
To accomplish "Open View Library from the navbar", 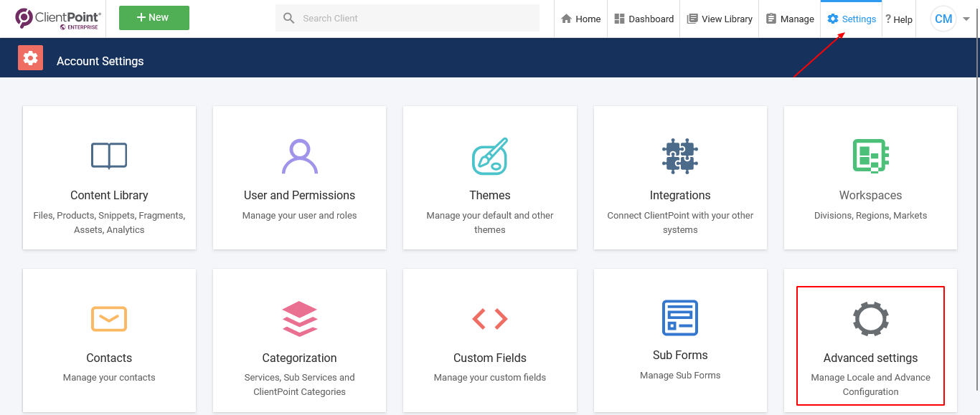I will pyautogui.click(x=720, y=19).
